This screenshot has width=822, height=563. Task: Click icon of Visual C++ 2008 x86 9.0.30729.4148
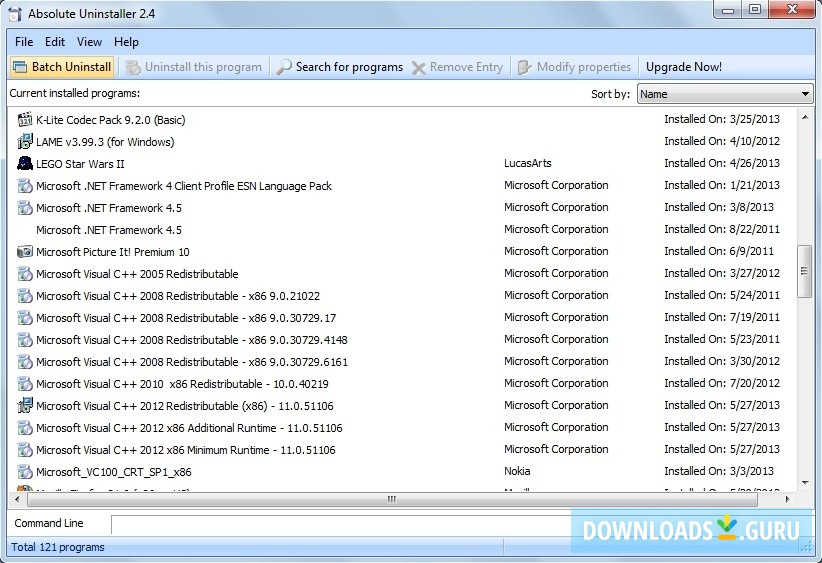pyautogui.click(x=25, y=340)
